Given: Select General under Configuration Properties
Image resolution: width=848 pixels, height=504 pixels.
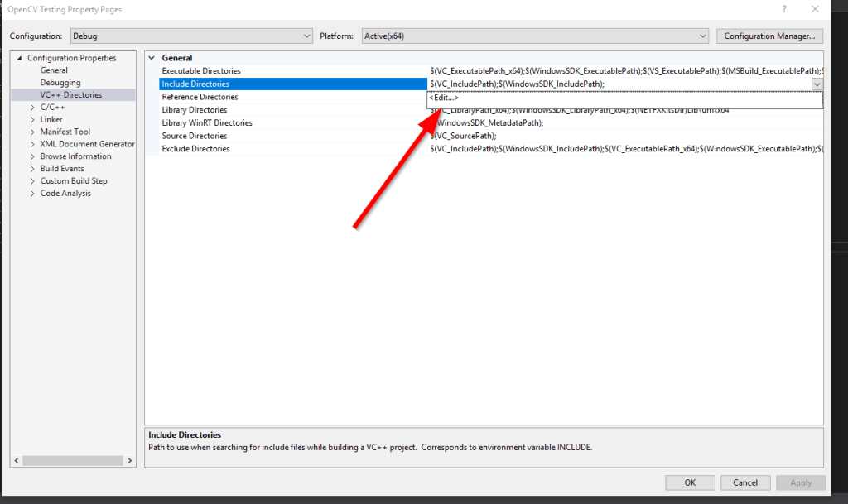Looking at the screenshot, I should (54, 70).
